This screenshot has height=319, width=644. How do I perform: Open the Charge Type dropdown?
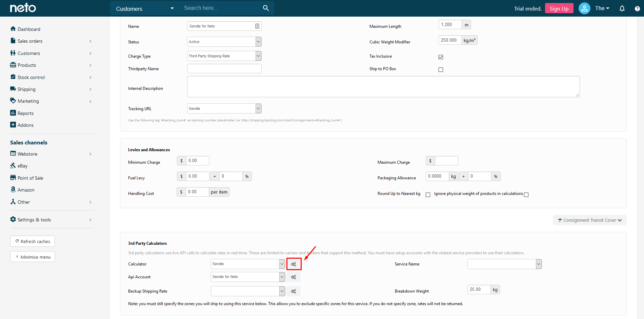(x=224, y=56)
